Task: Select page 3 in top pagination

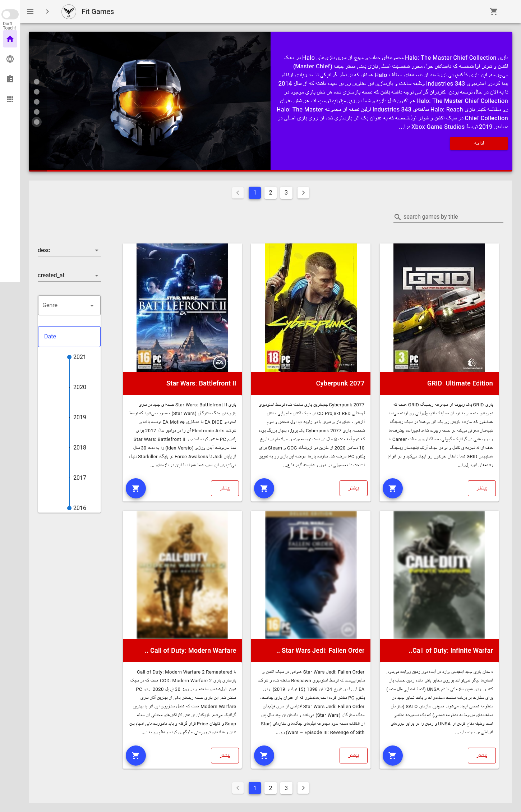Action: click(x=286, y=193)
